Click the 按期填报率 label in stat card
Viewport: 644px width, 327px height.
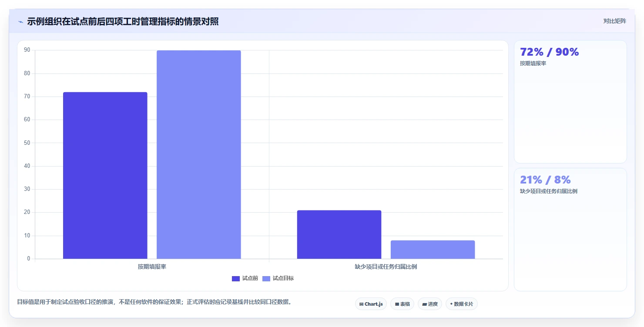coord(533,63)
